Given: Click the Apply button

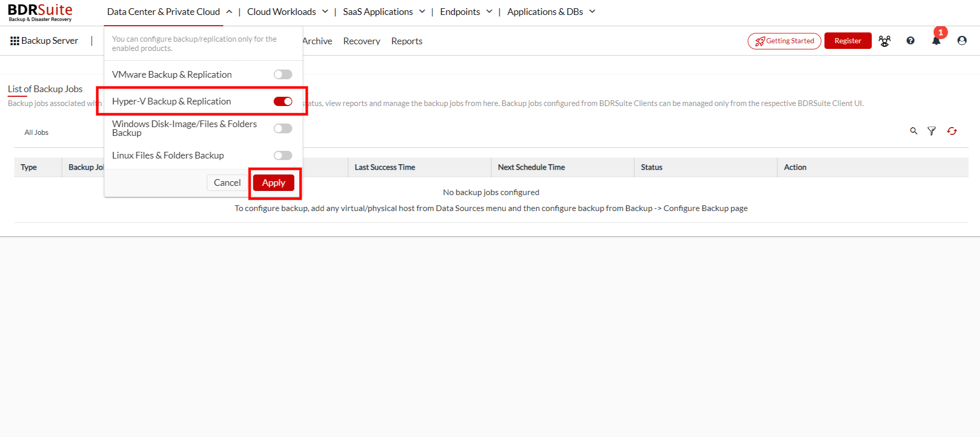Looking at the screenshot, I should 273,183.
